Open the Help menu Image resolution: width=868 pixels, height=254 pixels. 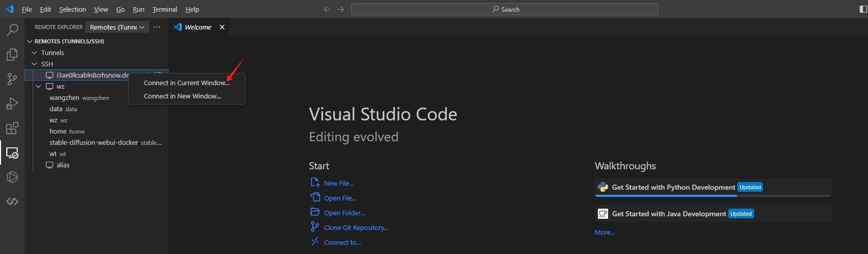coord(192,9)
